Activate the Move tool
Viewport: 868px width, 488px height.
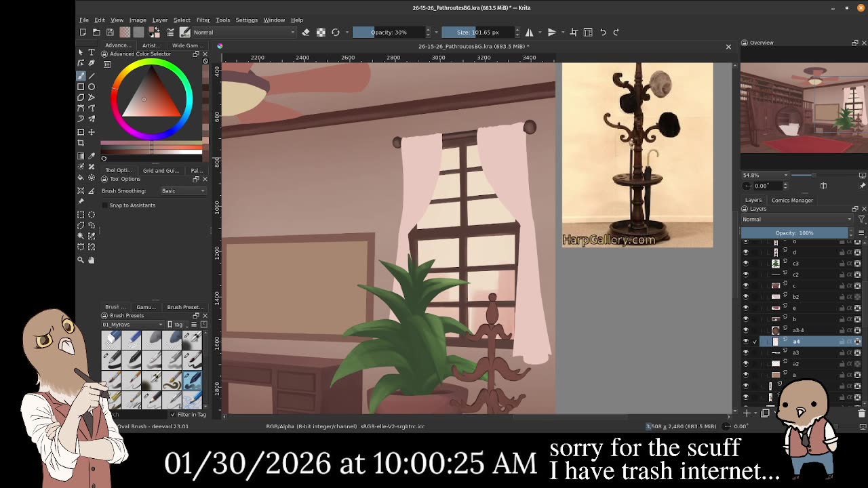coord(92,132)
